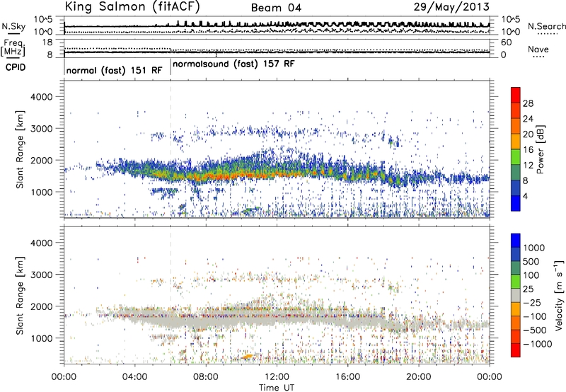The height and width of the screenshot is (392, 566).
Task: Click the 'Velocity [m s-1]' colorbar label
Action: tap(559, 295)
